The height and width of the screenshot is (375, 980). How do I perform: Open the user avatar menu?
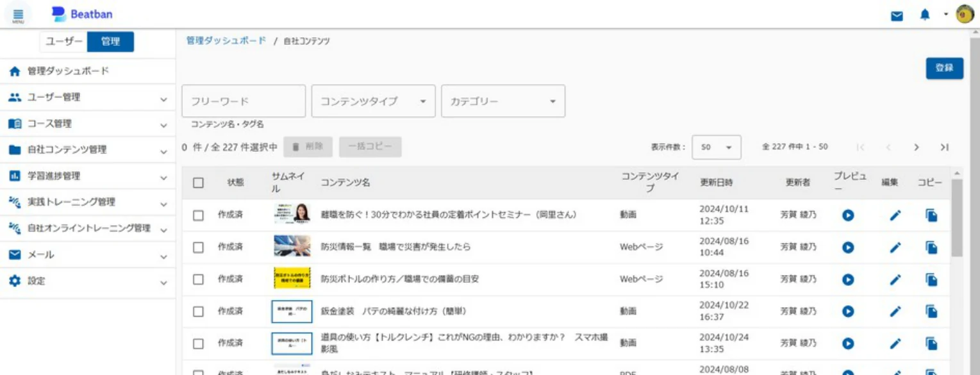[x=965, y=14]
